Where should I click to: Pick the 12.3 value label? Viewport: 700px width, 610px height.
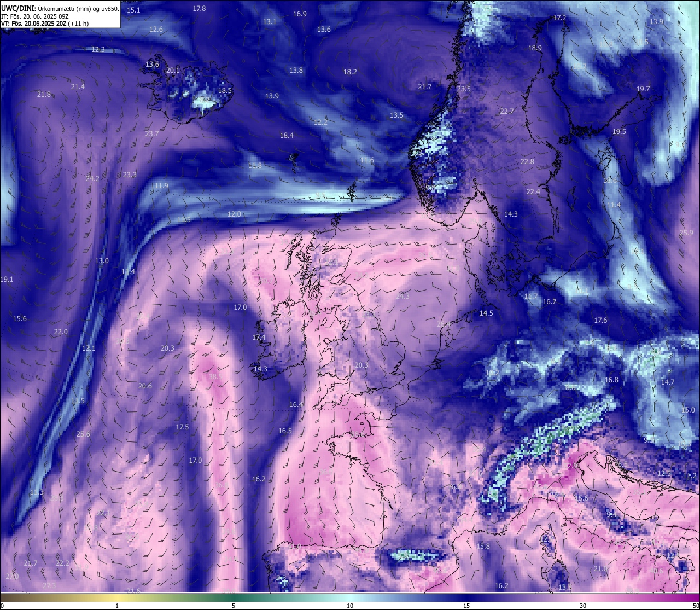tap(98, 49)
